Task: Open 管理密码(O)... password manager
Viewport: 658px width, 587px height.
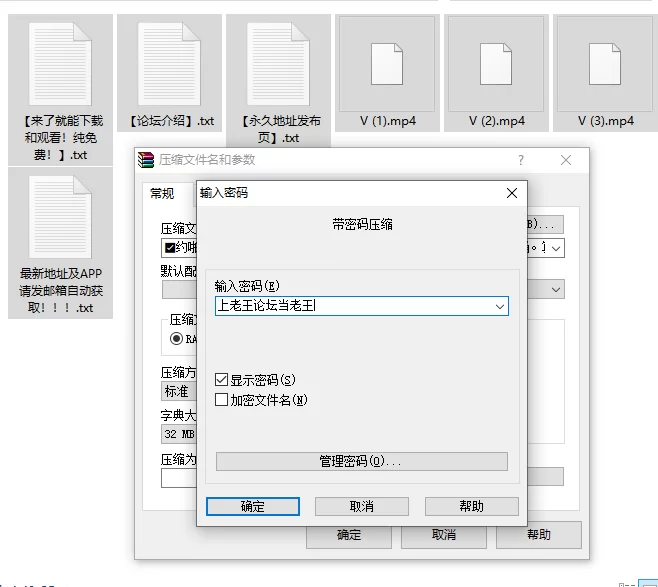Action: (x=362, y=462)
